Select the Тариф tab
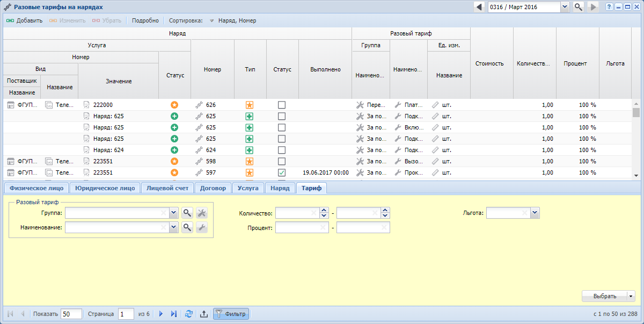Image resolution: width=644 pixels, height=324 pixels. pos(311,188)
